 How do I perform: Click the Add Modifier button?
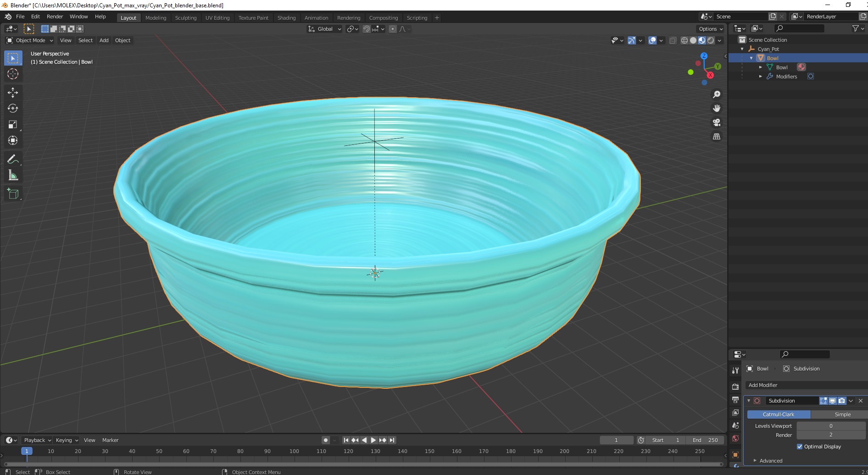click(806, 385)
